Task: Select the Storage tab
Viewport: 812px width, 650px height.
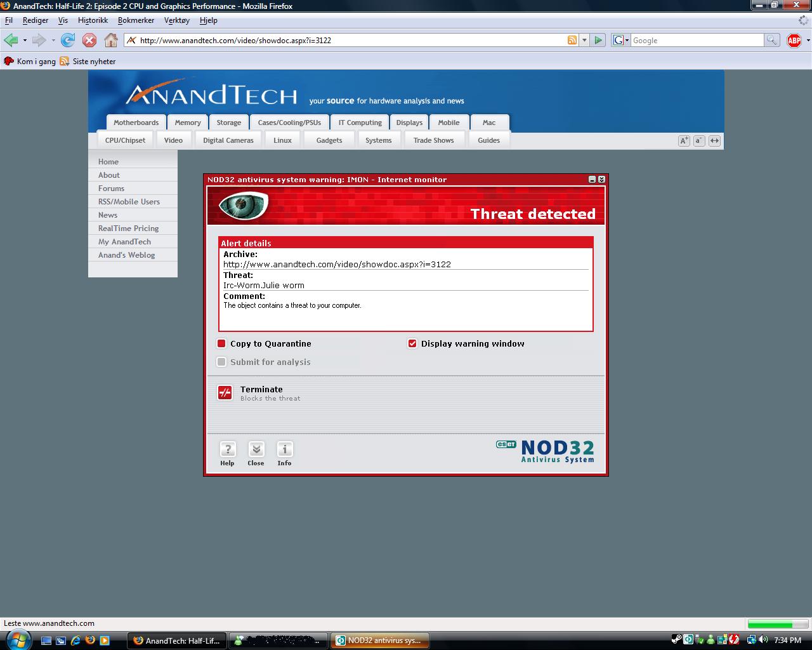Action: click(x=229, y=123)
